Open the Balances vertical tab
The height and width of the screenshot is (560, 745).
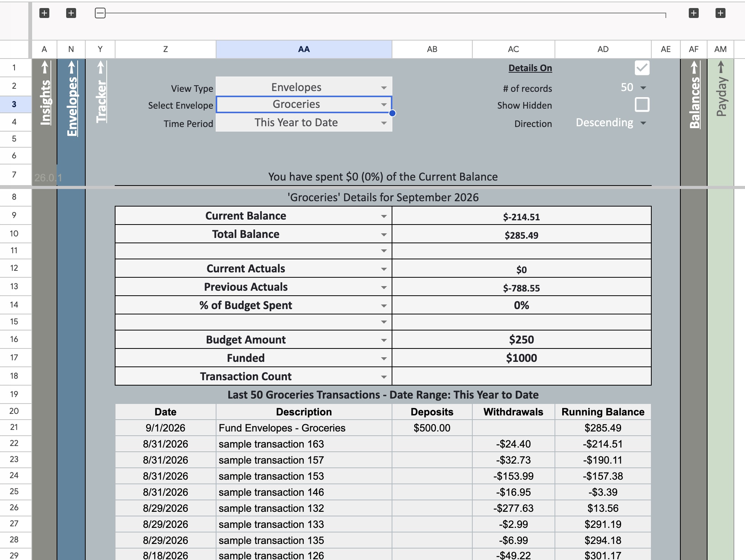(x=694, y=95)
